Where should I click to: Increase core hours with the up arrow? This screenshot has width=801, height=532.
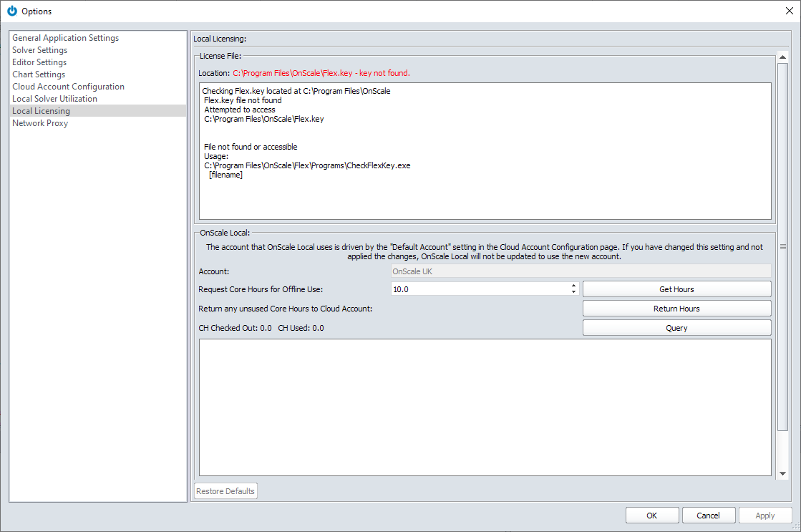tap(573, 286)
